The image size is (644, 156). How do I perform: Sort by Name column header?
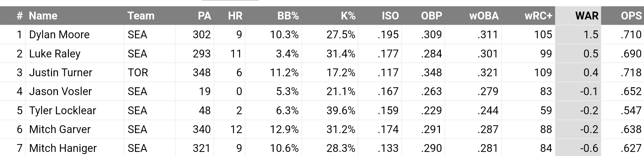[x=43, y=16]
